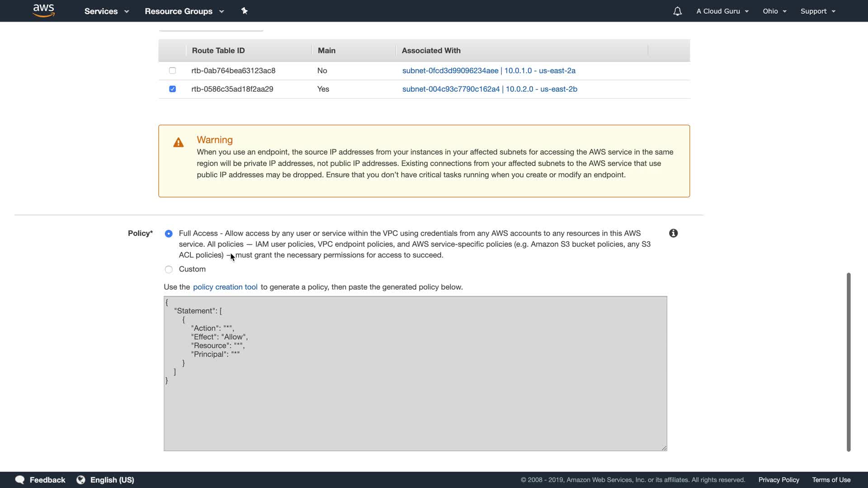
Task: Click the Feedback speech bubble icon
Action: pos(20,480)
